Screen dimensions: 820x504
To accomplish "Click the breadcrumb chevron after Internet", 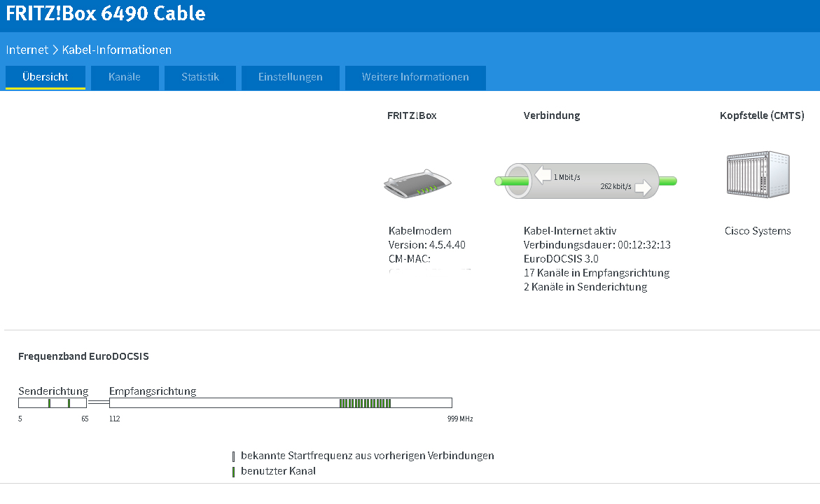I will pos(55,50).
